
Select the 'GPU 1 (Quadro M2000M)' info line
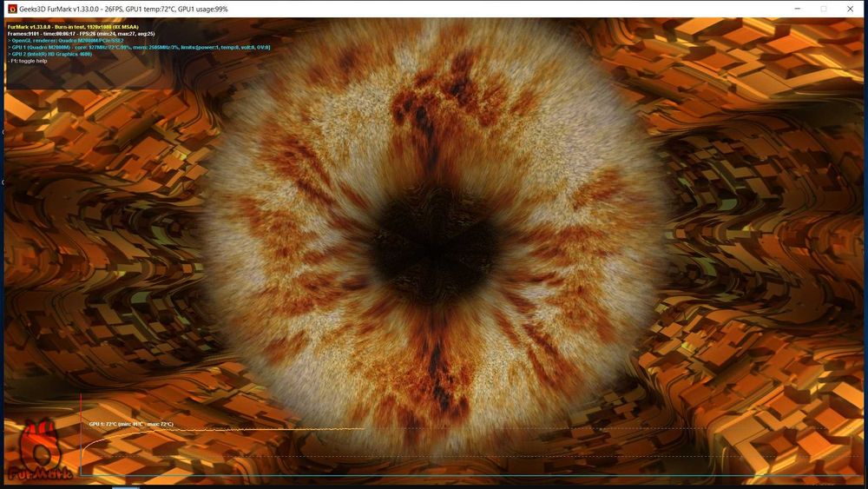139,48
